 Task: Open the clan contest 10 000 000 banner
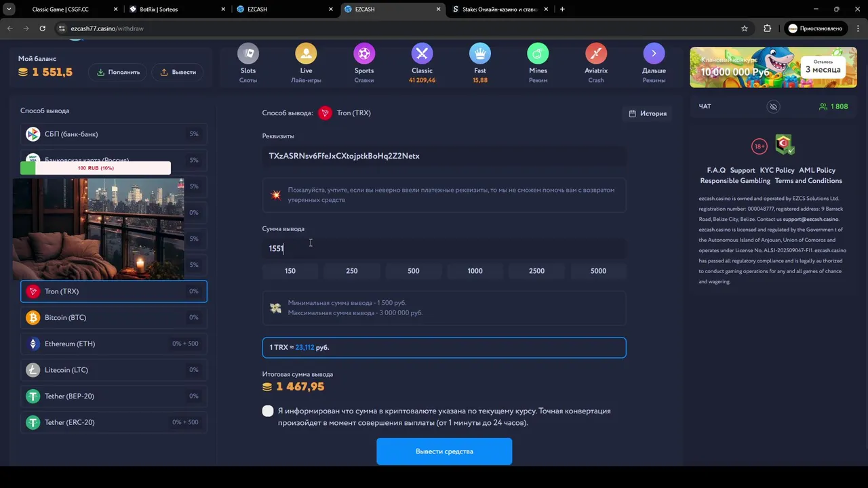pos(773,67)
